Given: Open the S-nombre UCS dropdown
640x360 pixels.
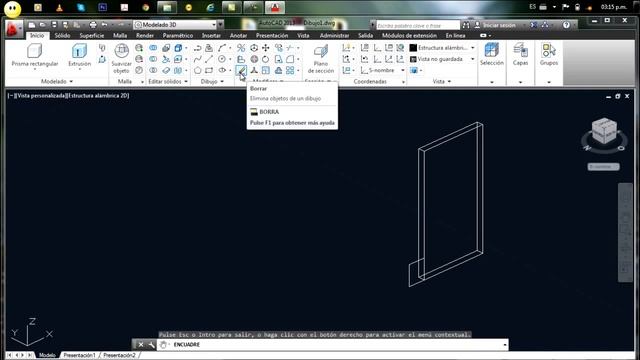Looking at the screenshot, I should (x=383, y=70).
